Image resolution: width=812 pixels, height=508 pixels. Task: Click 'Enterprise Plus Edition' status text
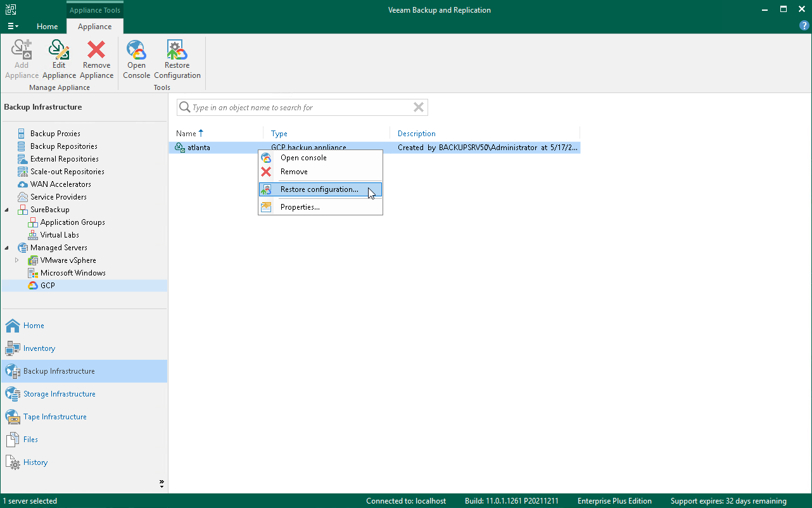tap(614, 501)
